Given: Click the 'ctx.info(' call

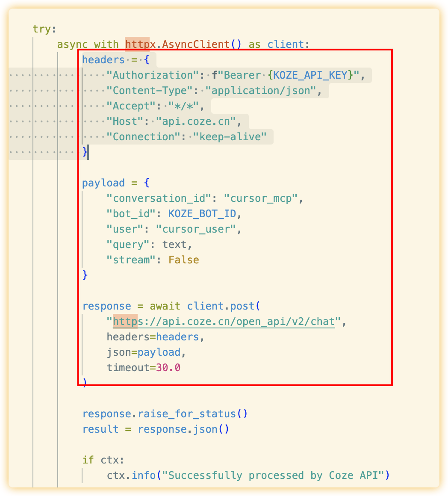Looking at the screenshot, I should point(134,476).
